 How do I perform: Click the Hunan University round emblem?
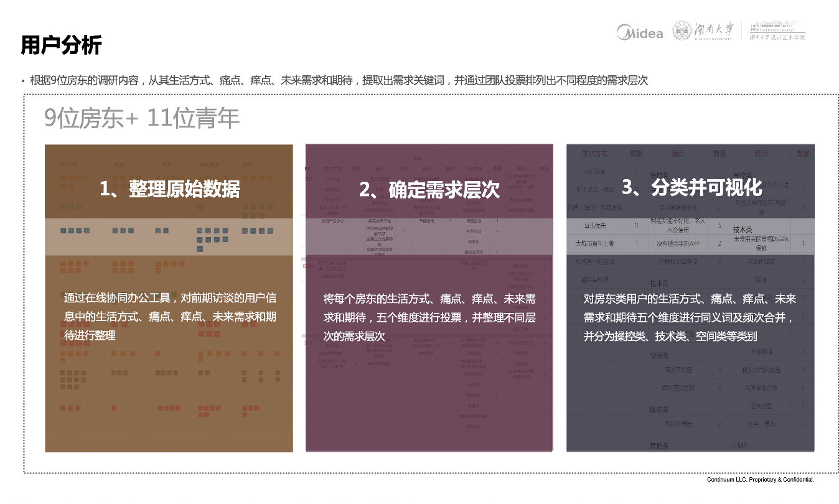(x=682, y=30)
